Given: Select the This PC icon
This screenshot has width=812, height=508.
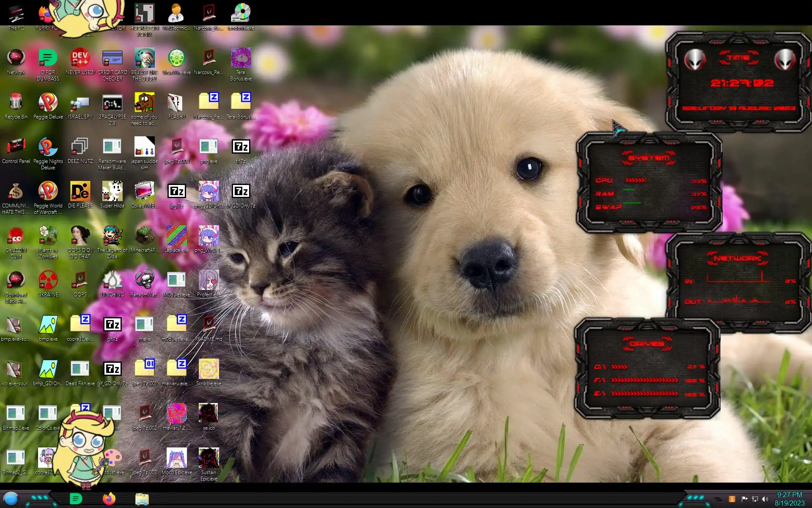Looking at the screenshot, I should 16,14.
